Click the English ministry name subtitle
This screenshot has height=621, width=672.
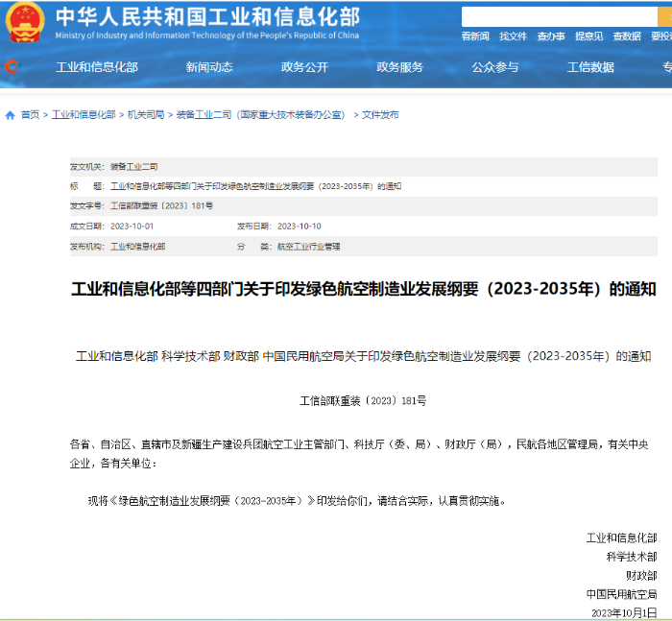click(x=207, y=36)
